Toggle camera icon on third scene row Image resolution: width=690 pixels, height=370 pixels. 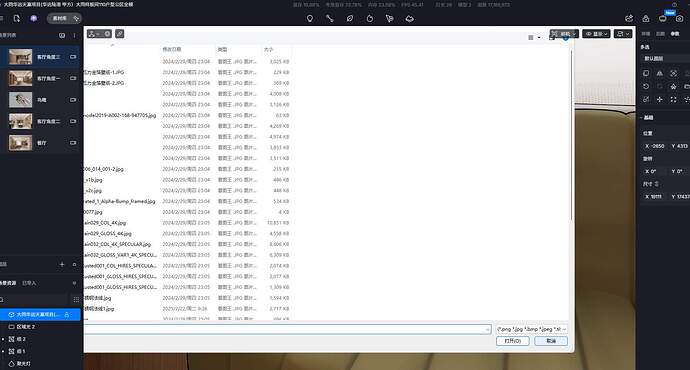tap(73, 100)
